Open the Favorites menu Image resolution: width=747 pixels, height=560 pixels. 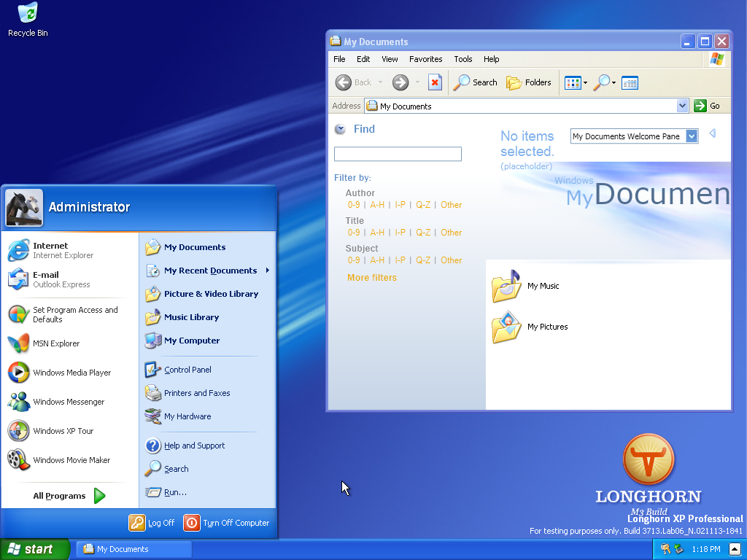[425, 59]
